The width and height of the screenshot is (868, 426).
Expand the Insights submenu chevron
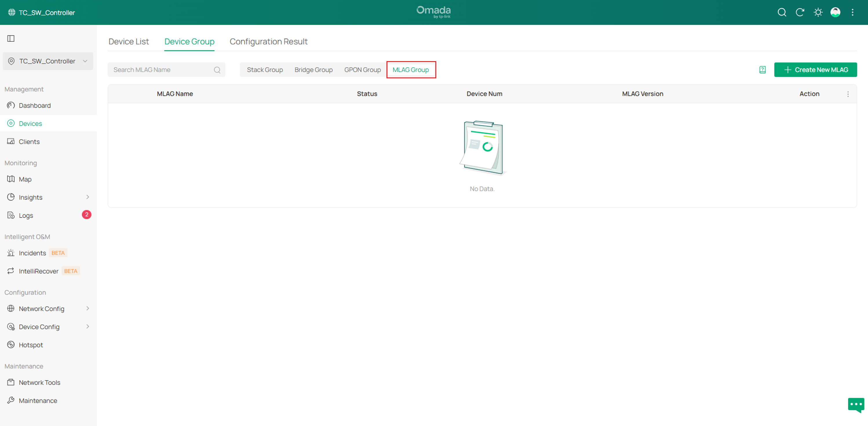coord(87,197)
